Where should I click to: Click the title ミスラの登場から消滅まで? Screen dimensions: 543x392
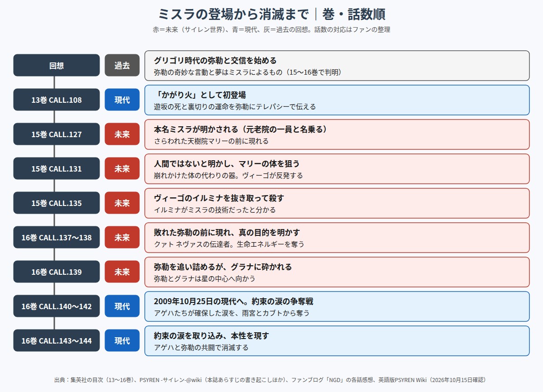(x=233, y=14)
